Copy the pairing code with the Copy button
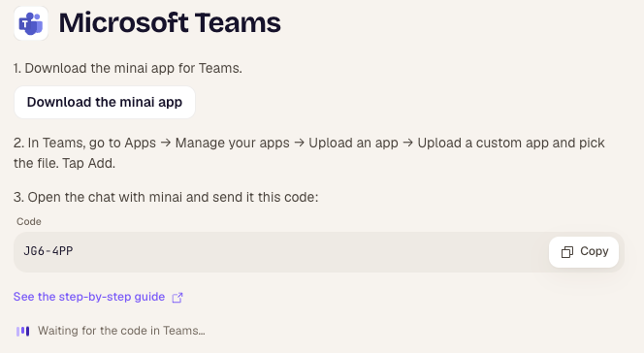This screenshot has width=644, height=353. point(584,251)
